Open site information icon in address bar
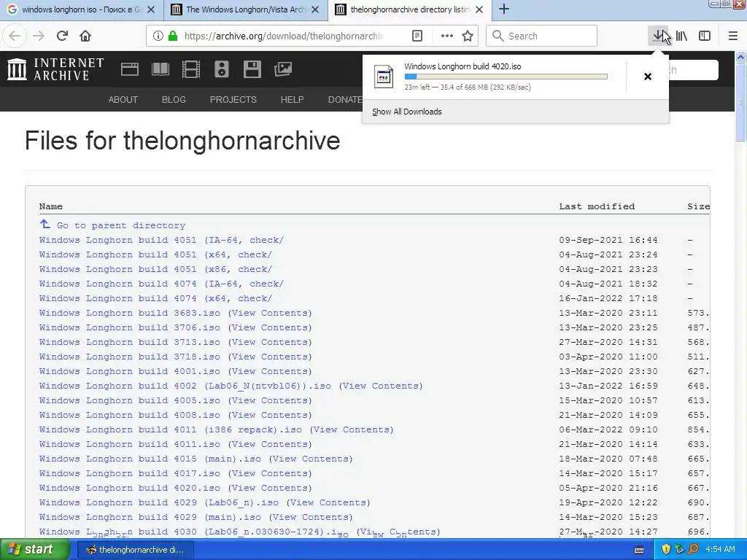The height and width of the screenshot is (560, 747). tap(158, 36)
